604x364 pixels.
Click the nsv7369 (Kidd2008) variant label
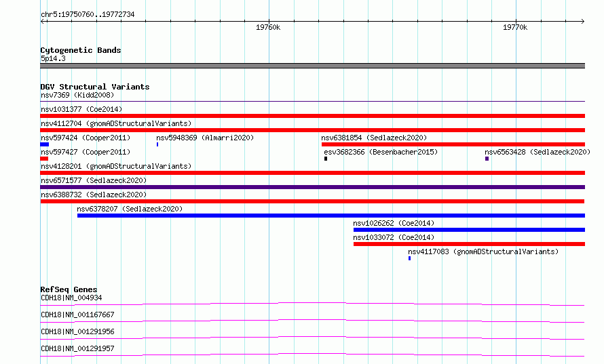point(77,95)
